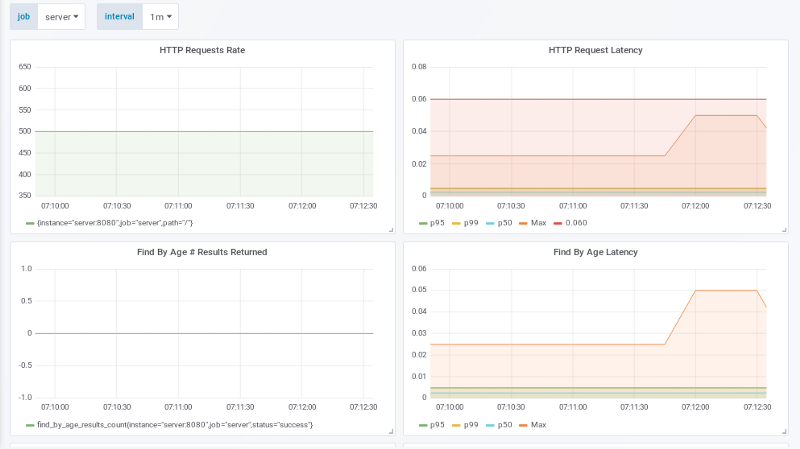This screenshot has height=449, width=800.
Task: Toggle Max series in Find By Age Latency legend
Action: click(538, 425)
